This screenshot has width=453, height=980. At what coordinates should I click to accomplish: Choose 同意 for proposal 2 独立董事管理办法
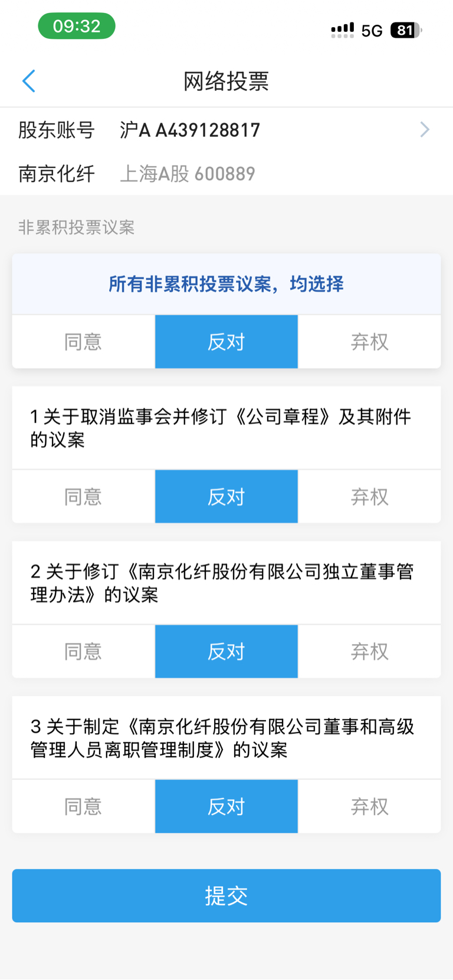coord(83,652)
